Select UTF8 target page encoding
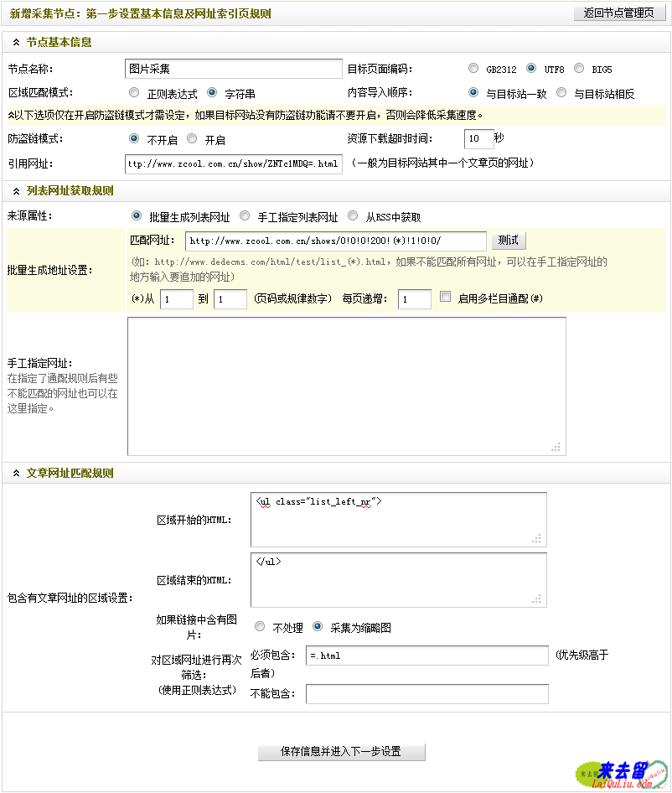This screenshot has width=672, height=793. tap(531, 68)
